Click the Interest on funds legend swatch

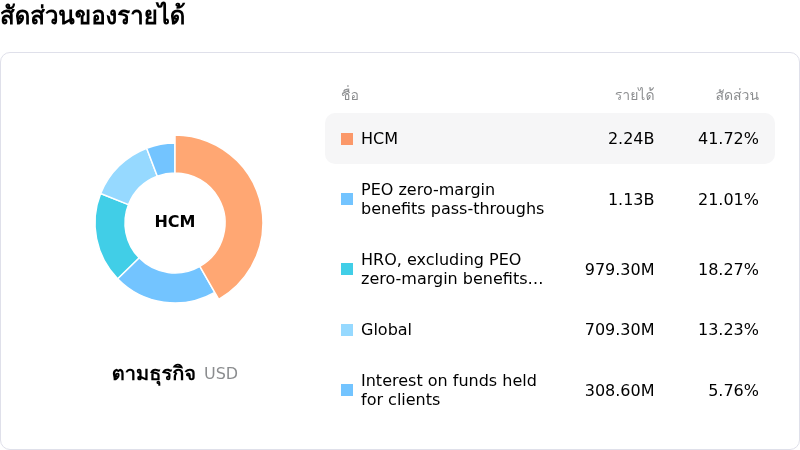347,390
